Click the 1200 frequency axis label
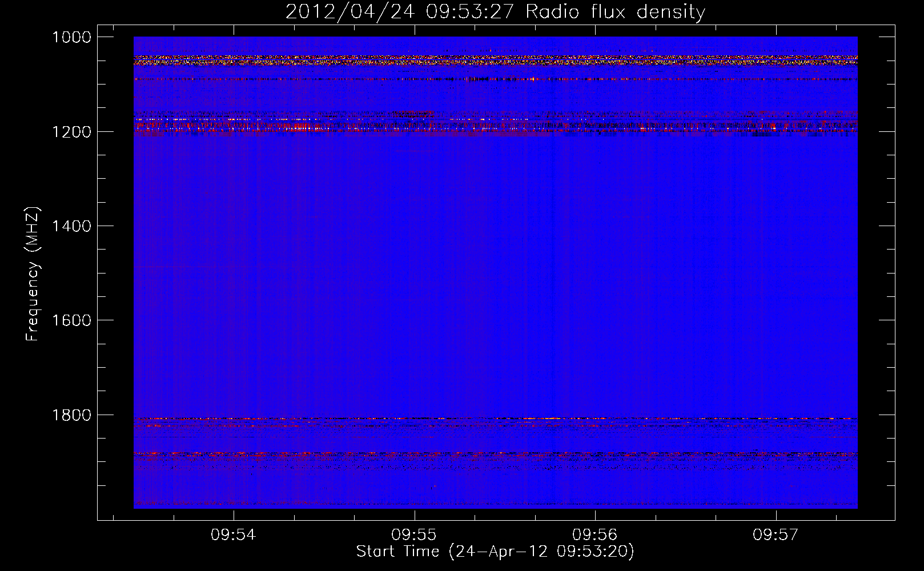The height and width of the screenshot is (571, 924). pyautogui.click(x=71, y=132)
